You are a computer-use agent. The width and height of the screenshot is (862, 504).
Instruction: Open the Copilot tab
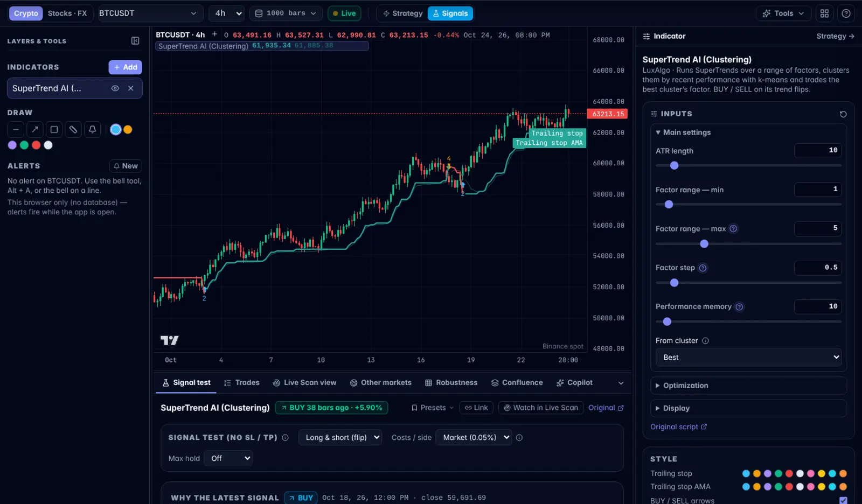[x=574, y=383]
